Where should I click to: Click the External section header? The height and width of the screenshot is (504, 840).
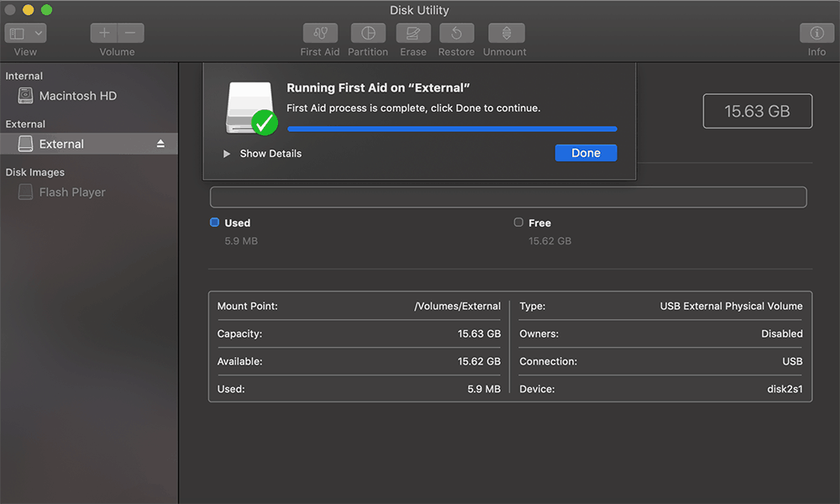click(x=25, y=124)
